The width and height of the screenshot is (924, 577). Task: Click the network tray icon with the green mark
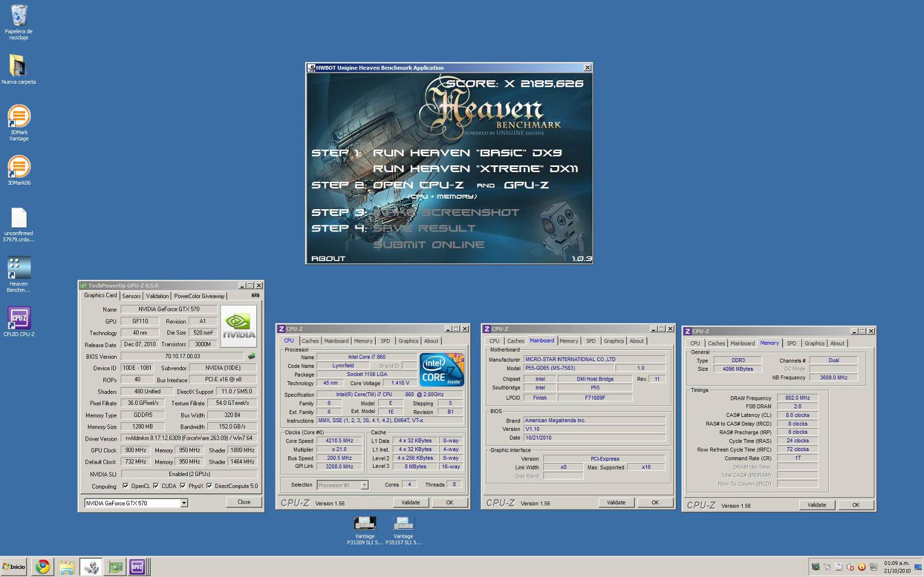(x=815, y=567)
